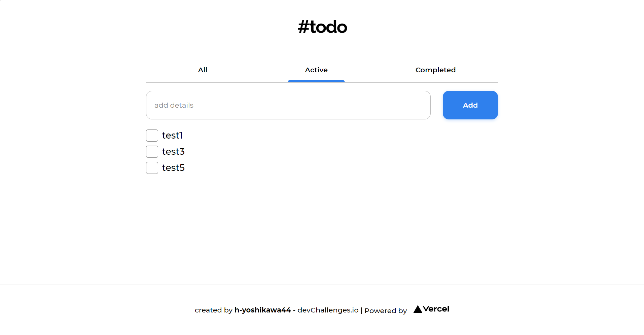
Task: Click the blue Add button
Action: (x=470, y=105)
